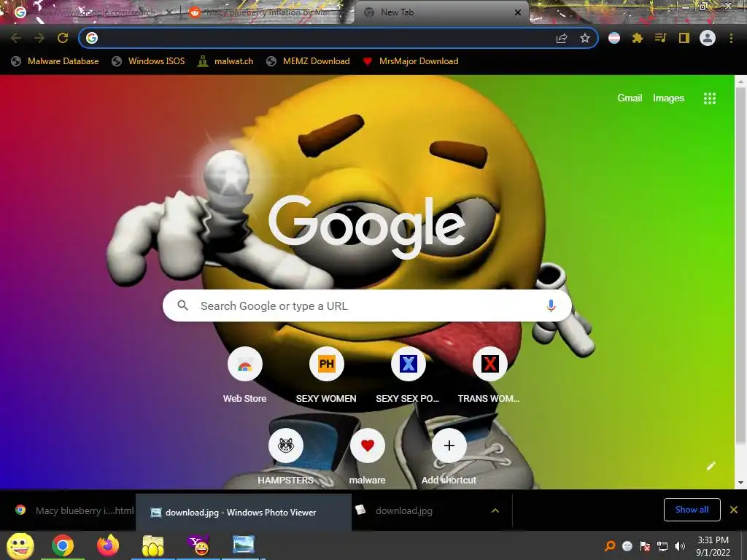The image size is (747, 560).
Task: Expand download.jpg options chevron
Action: coord(495,510)
